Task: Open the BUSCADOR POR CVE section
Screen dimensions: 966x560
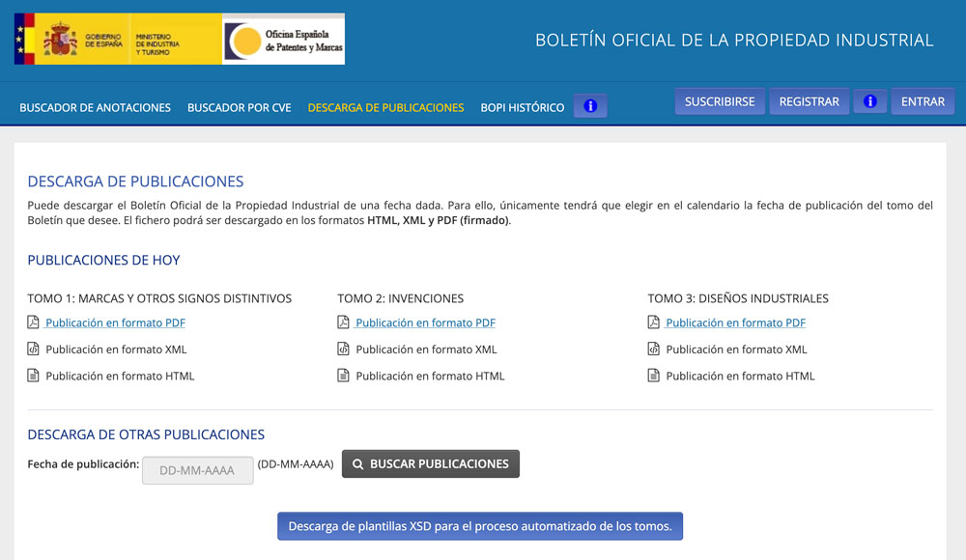Action: click(239, 107)
